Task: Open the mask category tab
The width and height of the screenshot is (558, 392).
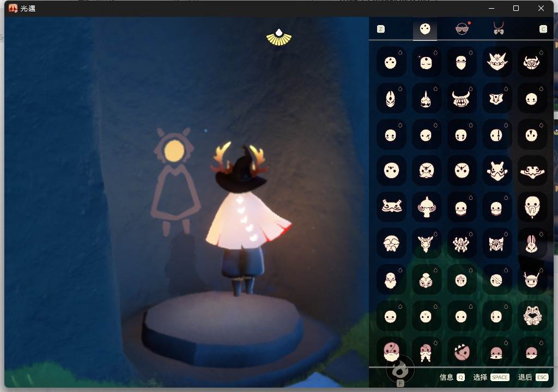Action: [x=425, y=29]
